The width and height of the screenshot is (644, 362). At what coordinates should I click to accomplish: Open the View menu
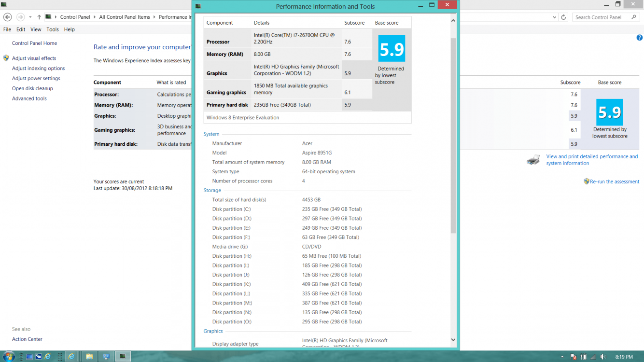(36, 29)
